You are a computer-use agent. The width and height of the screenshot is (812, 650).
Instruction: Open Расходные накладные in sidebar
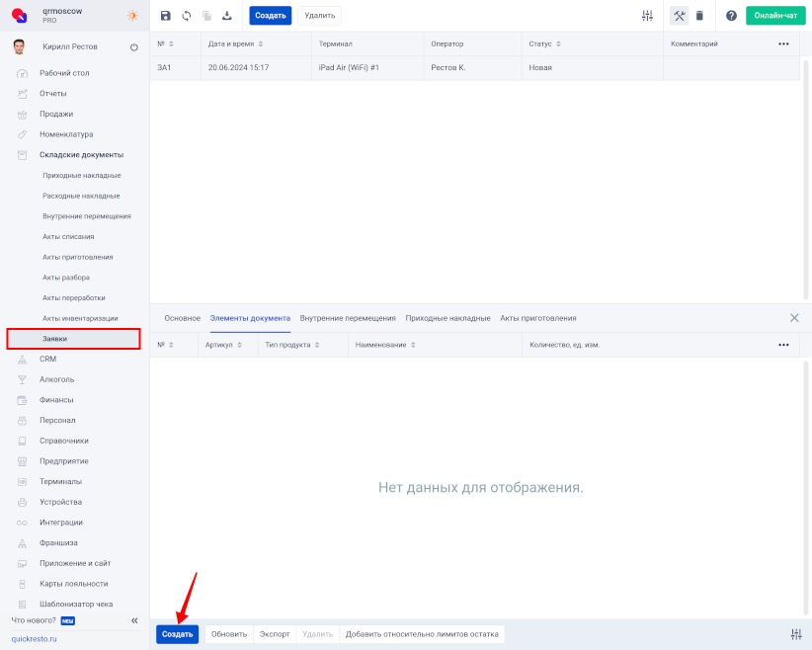point(81,196)
